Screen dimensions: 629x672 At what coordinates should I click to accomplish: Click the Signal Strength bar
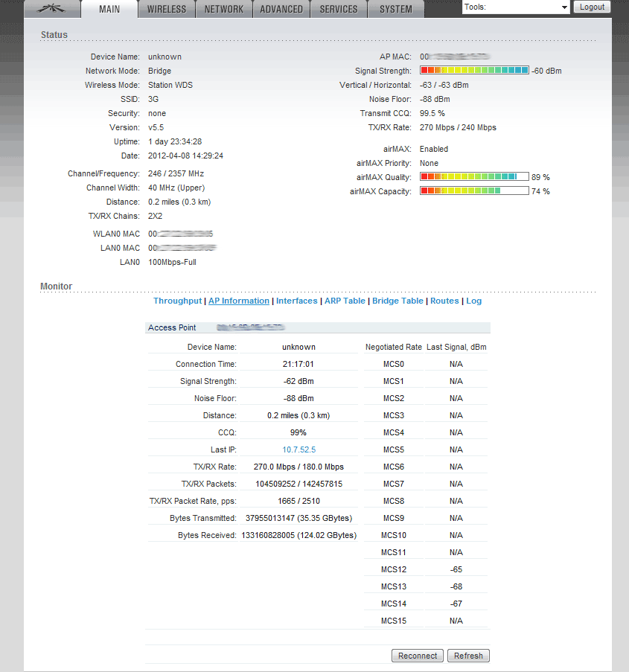pyautogui.click(x=474, y=70)
